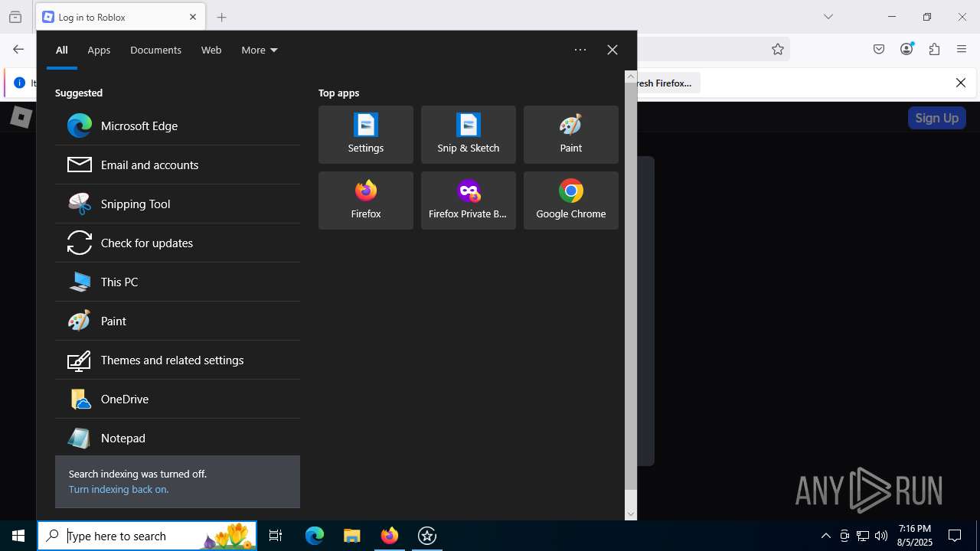980x551 pixels.
Task: Switch to Firefox on the taskbar
Action: 390,536
